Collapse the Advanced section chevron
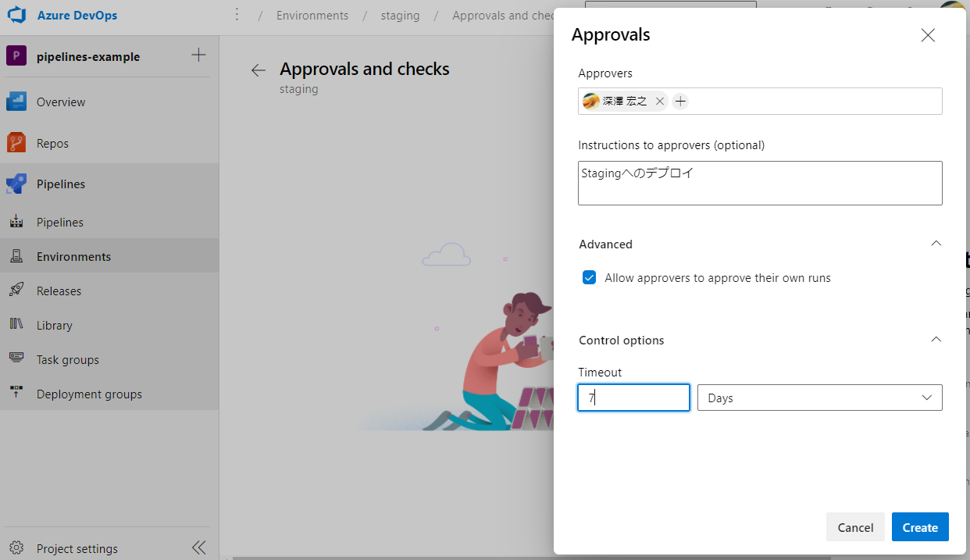This screenshot has height=560, width=970. point(936,244)
